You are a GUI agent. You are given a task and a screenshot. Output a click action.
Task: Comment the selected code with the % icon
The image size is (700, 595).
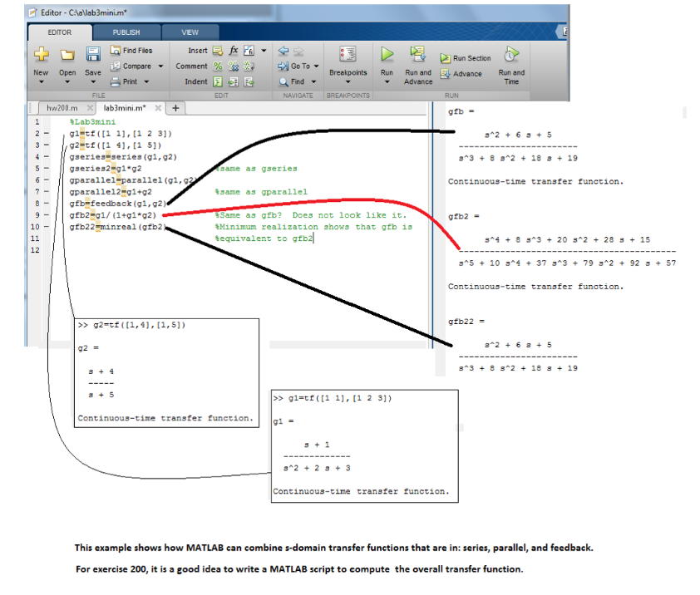216,66
